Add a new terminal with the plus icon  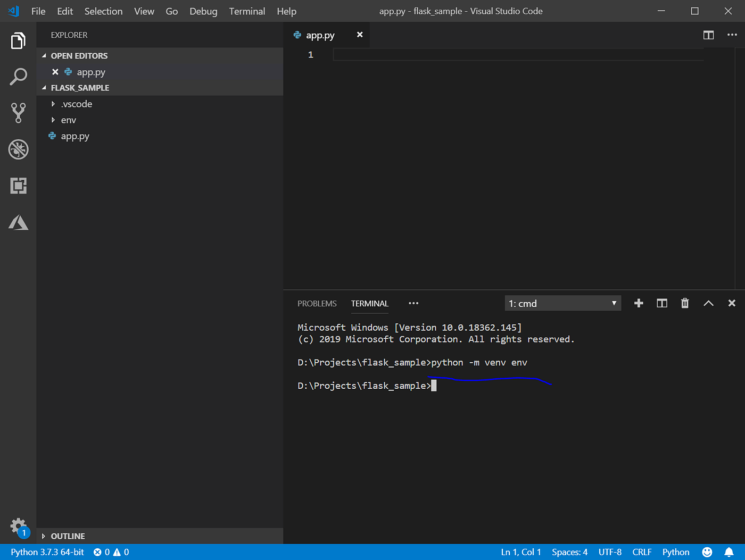pos(638,303)
